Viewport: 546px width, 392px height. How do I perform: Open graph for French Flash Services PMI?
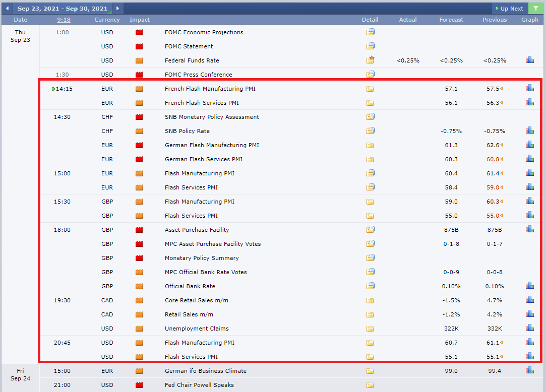530,102
